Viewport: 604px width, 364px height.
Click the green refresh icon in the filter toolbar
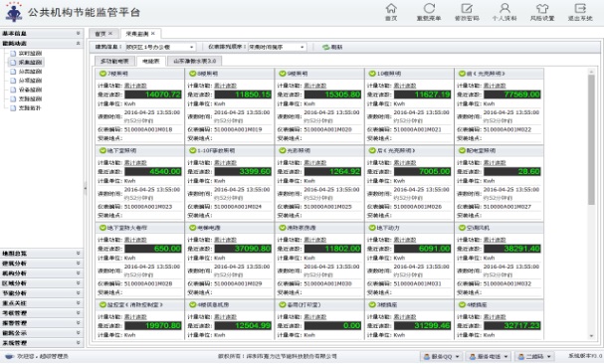[x=326, y=47]
